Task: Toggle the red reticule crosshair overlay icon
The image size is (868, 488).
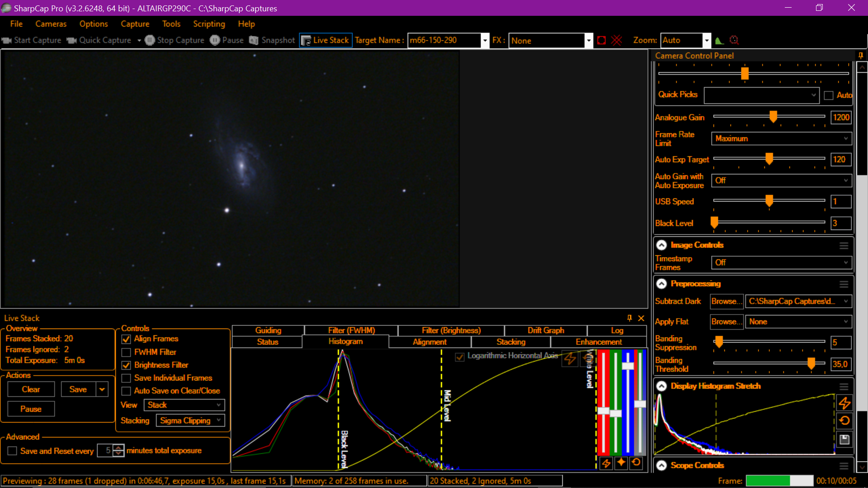Action: click(617, 40)
